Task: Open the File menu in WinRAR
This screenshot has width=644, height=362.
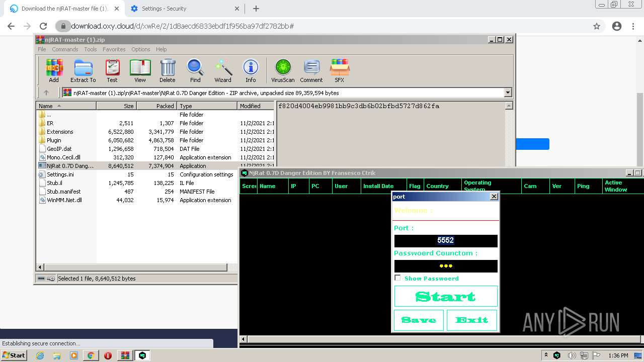Action: click(42, 49)
